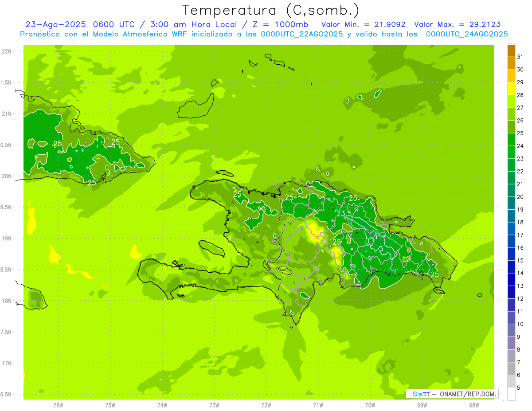The height and width of the screenshot is (411, 532).
Task: Click the "Valor Max. = 29.2123" value
Action: [457, 24]
